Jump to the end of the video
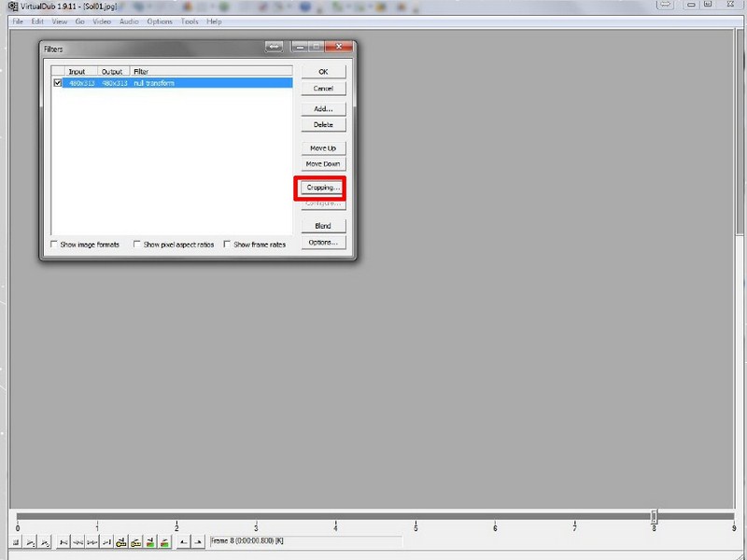Viewport: 747px width, 560px height. 107,541
